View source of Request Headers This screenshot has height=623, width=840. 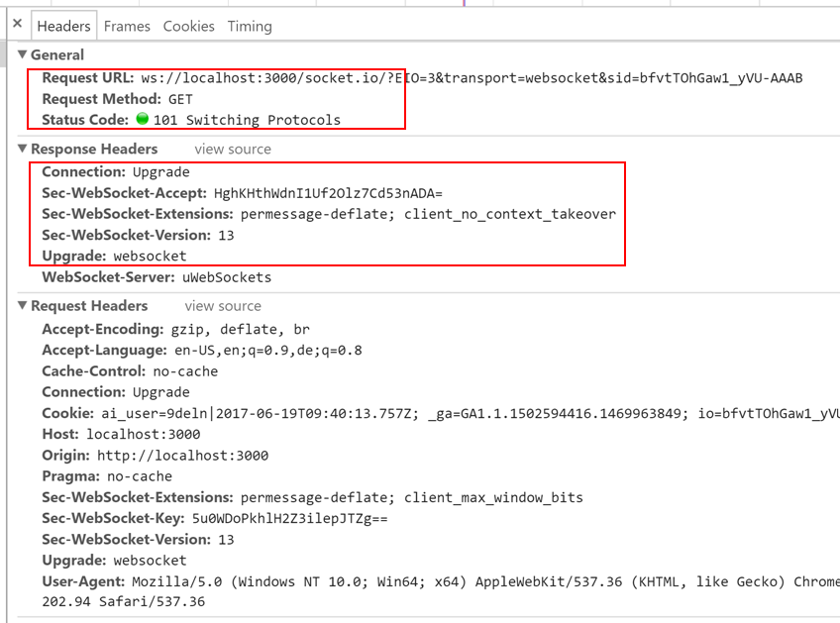(223, 306)
